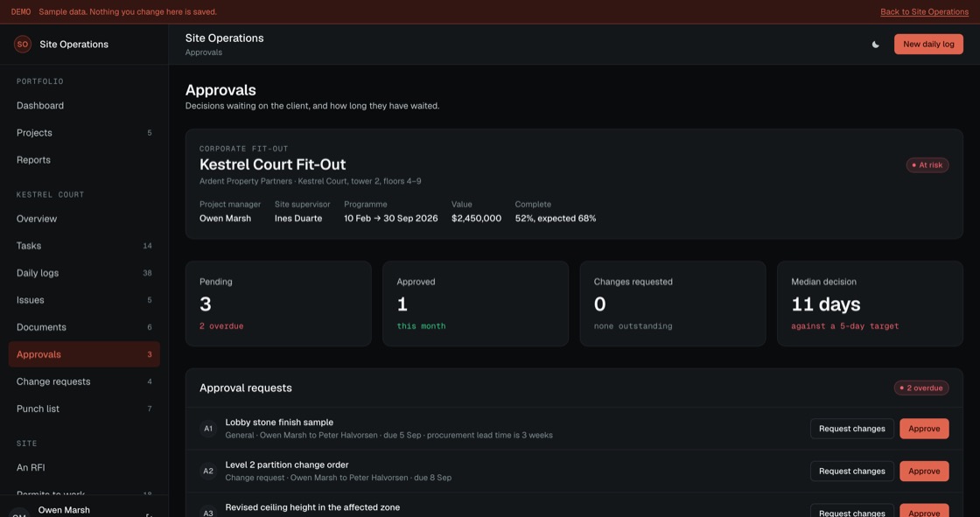Image resolution: width=980 pixels, height=517 pixels.
Task: Go to Issues in the sidebar
Action: coord(84,300)
